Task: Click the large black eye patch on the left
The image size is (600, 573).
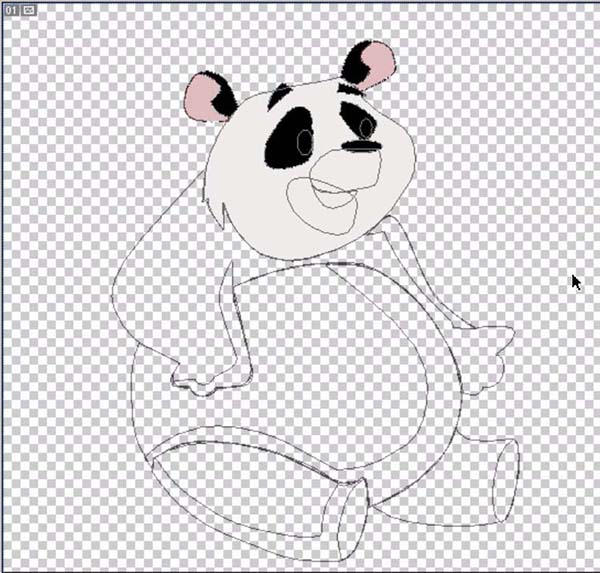Action: [x=288, y=139]
